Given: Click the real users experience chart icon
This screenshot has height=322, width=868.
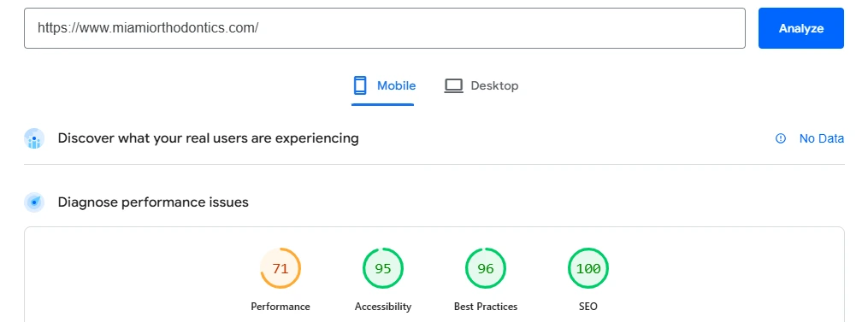Looking at the screenshot, I should 34,138.
